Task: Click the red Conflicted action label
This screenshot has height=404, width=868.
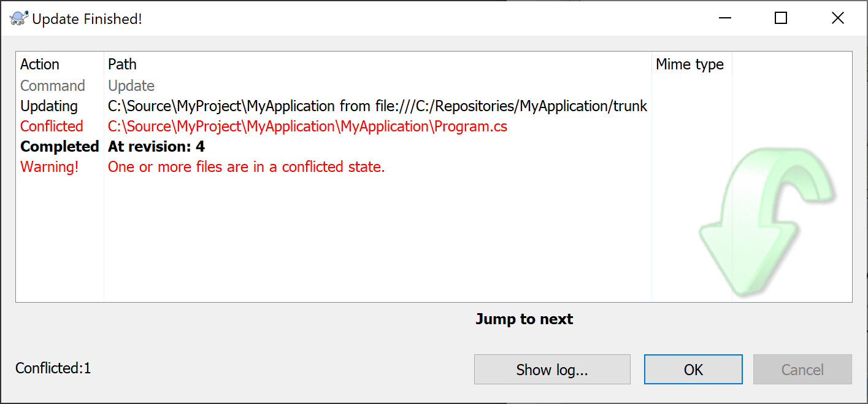Action: coord(52,126)
